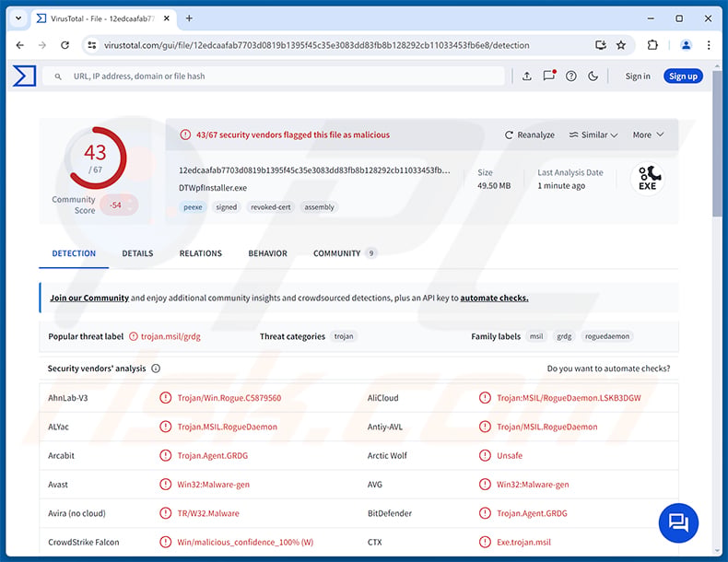The height and width of the screenshot is (562, 728).
Task: Click the browser address bar URL
Action: click(316, 45)
